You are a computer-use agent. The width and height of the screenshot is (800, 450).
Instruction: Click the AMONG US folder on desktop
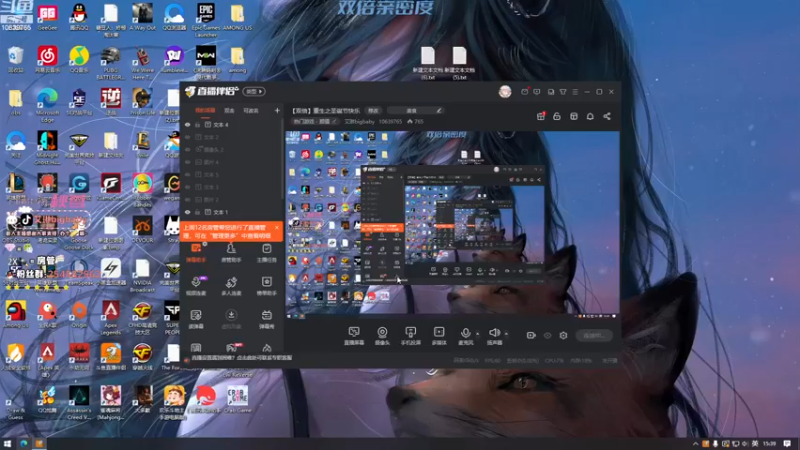(x=237, y=17)
